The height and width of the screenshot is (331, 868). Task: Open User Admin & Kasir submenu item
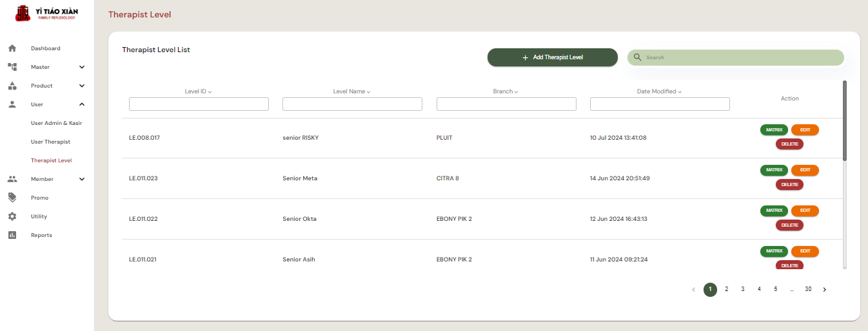coord(56,123)
